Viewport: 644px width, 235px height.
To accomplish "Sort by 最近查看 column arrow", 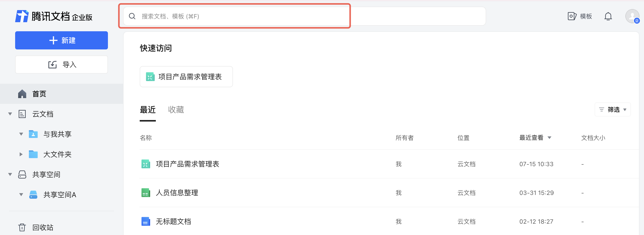I will (549, 138).
